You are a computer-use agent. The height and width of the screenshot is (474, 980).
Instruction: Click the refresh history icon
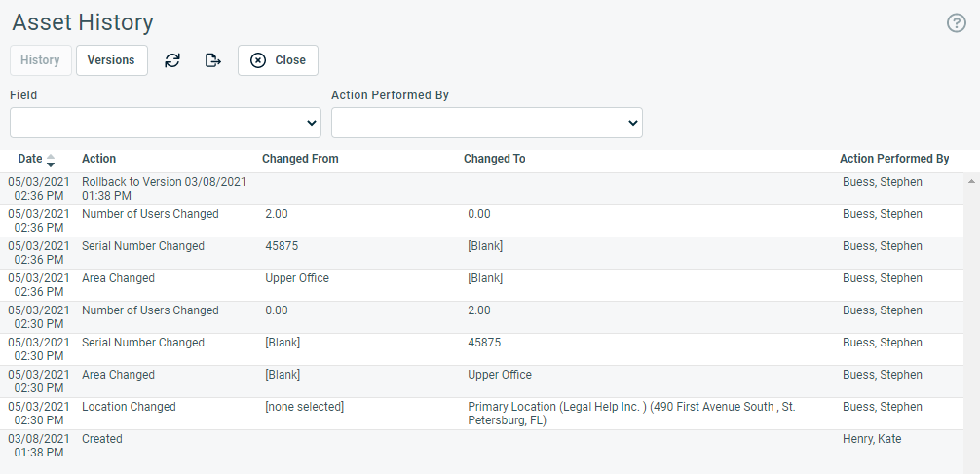coord(172,60)
